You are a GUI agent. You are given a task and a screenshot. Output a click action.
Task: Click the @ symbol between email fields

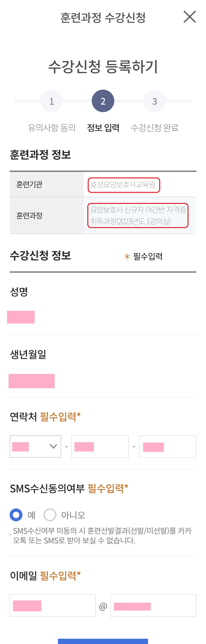tap(103, 606)
